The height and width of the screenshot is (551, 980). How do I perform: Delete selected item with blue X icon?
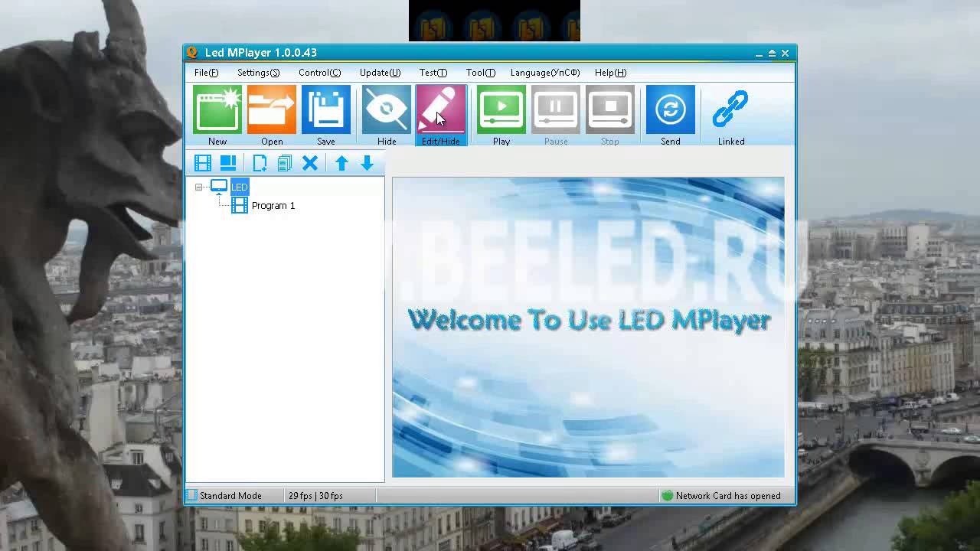[310, 163]
